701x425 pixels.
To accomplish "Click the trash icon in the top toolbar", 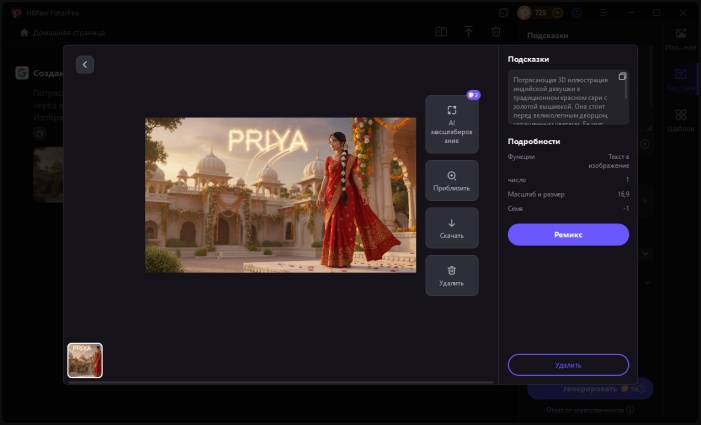I will (496, 32).
